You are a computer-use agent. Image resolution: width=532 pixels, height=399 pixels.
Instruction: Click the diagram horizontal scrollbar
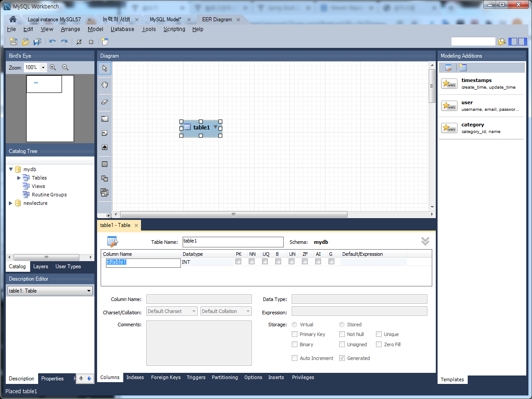click(x=234, y=214)
